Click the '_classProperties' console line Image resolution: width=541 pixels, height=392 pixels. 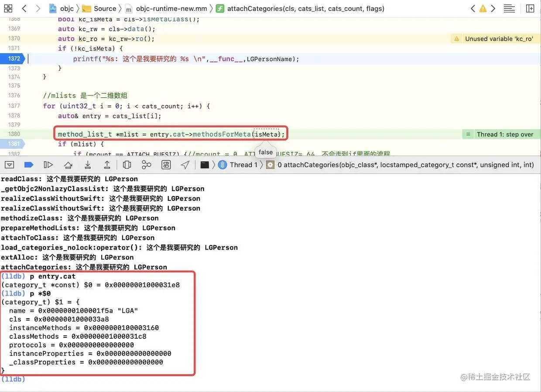[86, 362]
